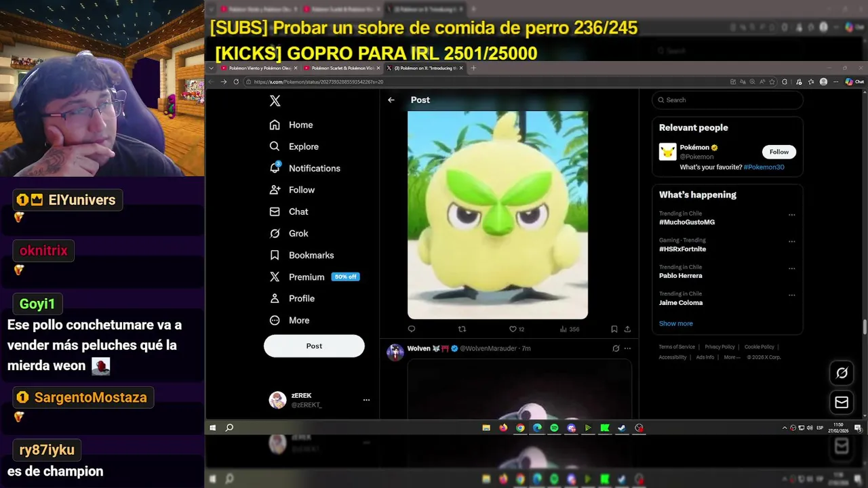Click Show more under trends
The height and width of the screenshot is (488, 868).
pyautogui.click(x=675, y=323)
